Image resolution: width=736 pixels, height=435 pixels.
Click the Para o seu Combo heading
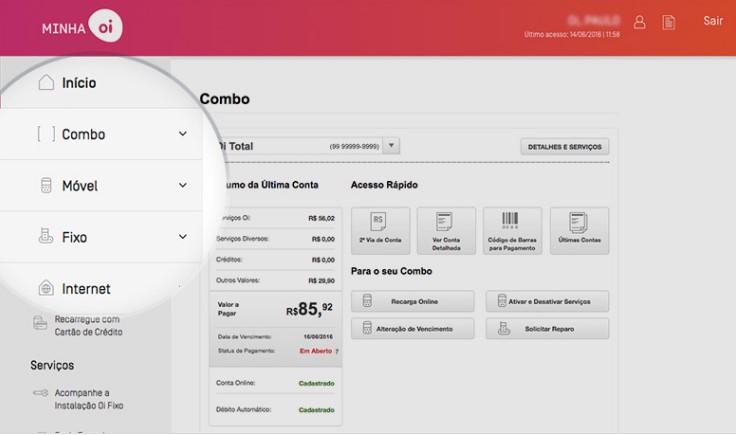click(x=391, y=271)
